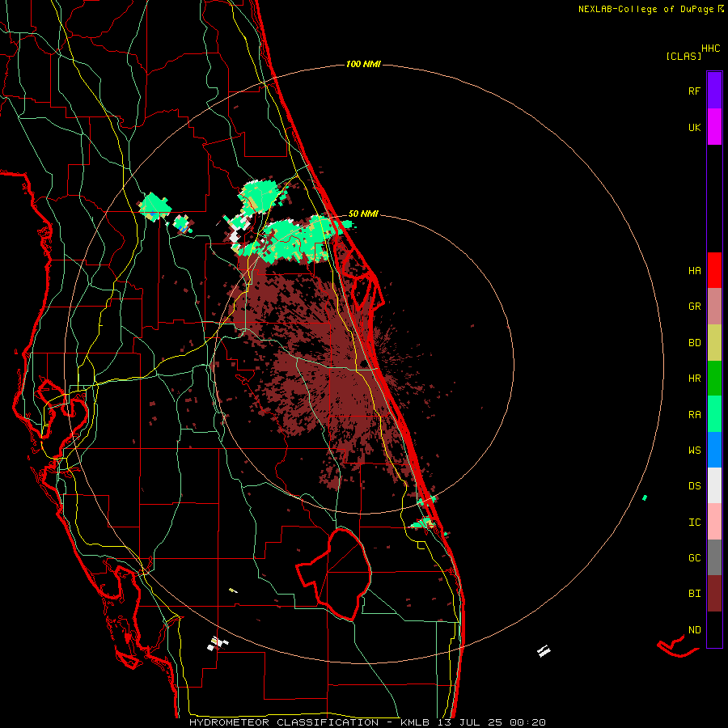Click the HR green legend swatch
The image size is (728, 728).
[x=714, y=379]
